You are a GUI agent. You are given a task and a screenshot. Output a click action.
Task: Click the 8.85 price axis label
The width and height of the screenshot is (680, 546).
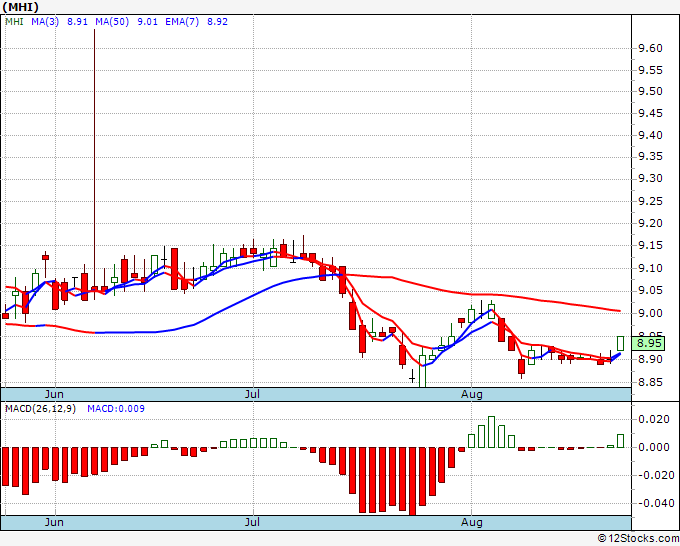[651, 383]
